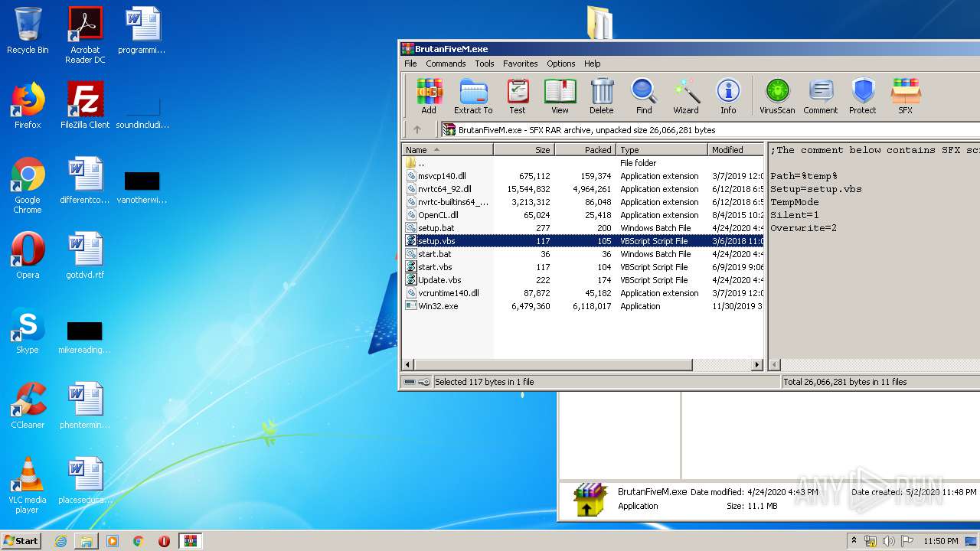Viewport: 980px width, 551px height.
Task: Open Firefox desktop shortcut
Action: tap(28, 106)
